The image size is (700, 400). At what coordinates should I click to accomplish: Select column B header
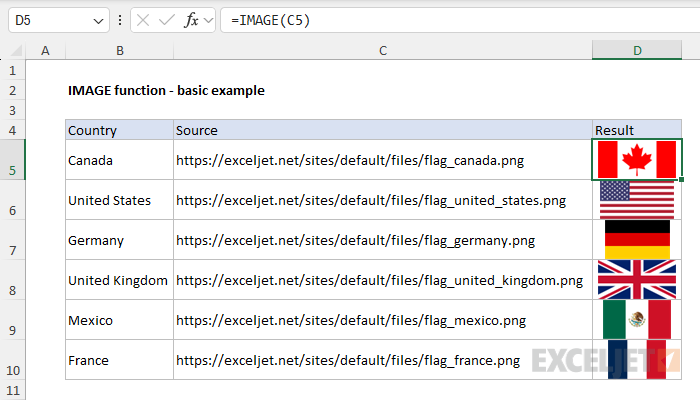120,50
